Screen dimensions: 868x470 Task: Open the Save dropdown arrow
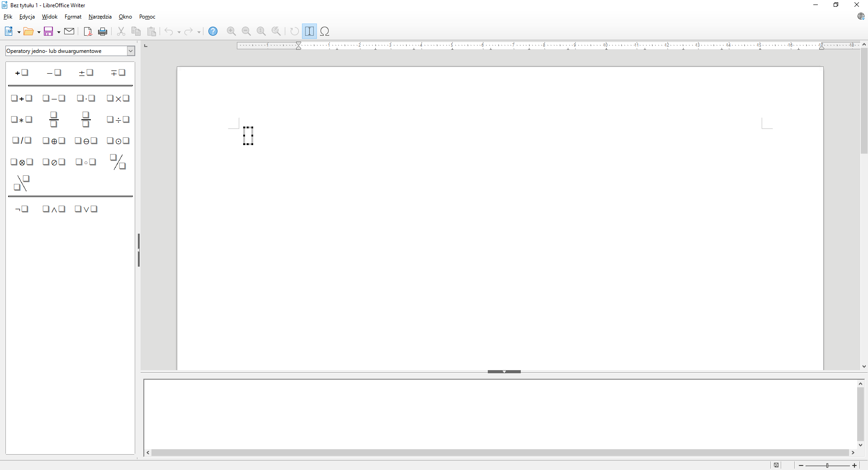[x=58, y=31]
